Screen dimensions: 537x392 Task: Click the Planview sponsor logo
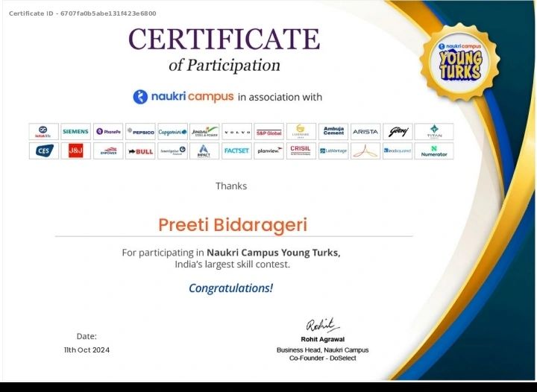(x=268, y=151)
